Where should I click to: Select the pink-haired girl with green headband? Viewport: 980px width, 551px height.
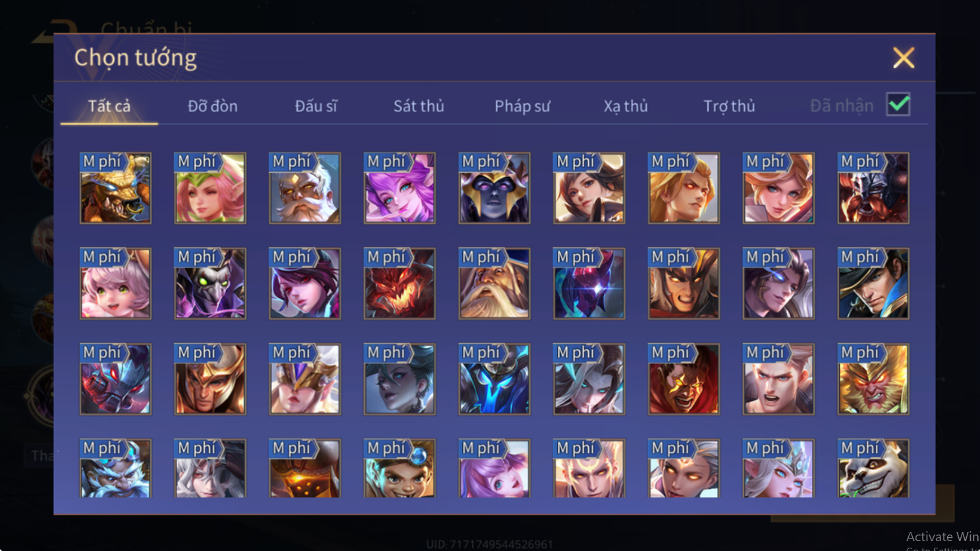(210, 188)
